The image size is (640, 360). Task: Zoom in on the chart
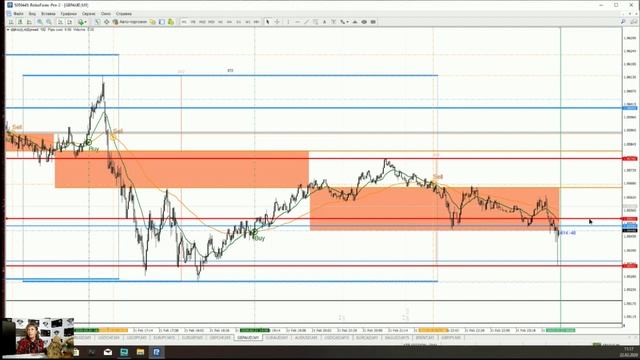pos(40,22)
